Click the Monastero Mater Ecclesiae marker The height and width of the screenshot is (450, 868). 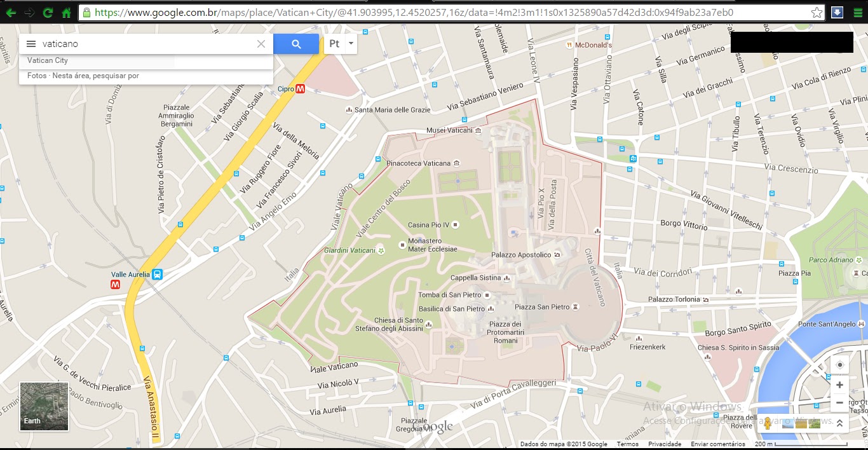click(402, 245)
